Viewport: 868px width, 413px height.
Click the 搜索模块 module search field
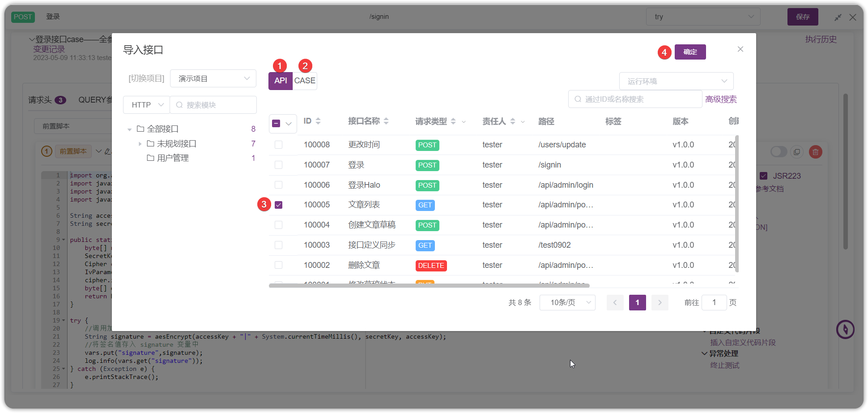[x=213, y=105]
